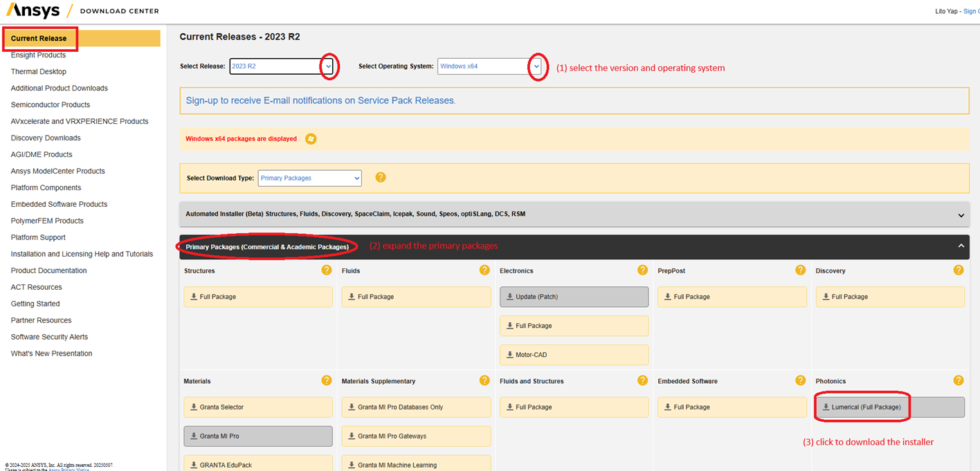Download Electronics Update (Patch)
Image resolution: width=980 pixels, height=471 pixels.
574,297
